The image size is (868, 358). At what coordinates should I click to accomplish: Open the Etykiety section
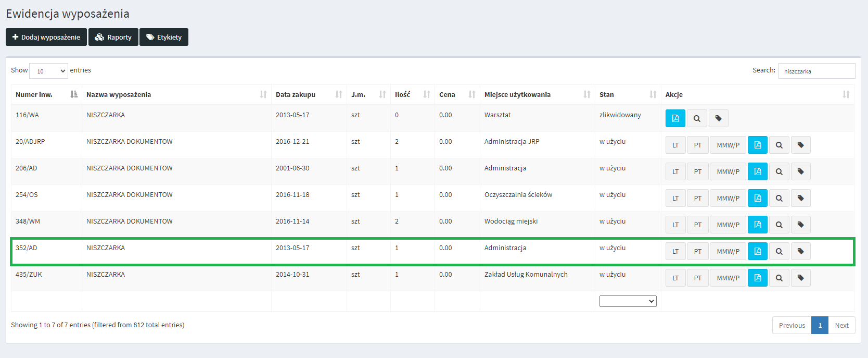(163, 37)
